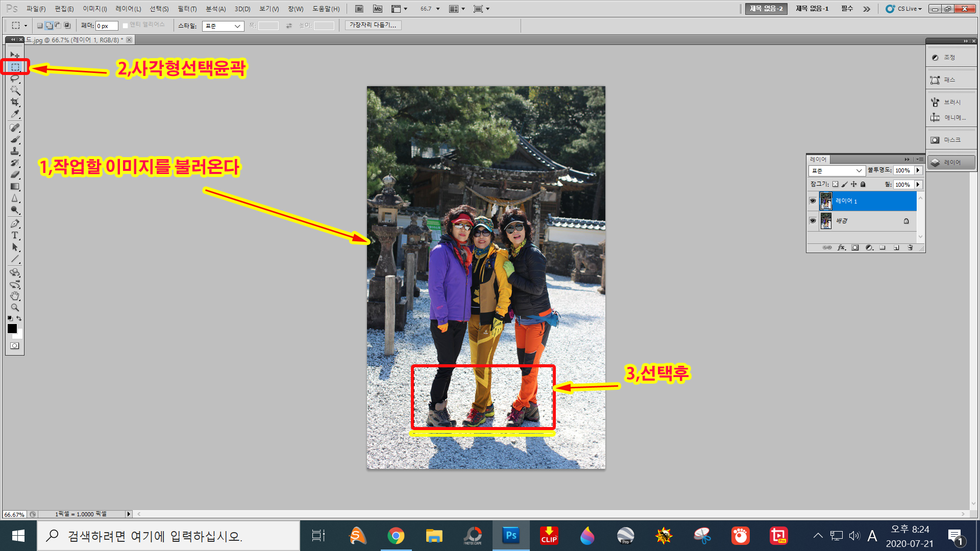The image size is (980, 551).
Task: Hide 레이어 1 with eye icon
Action: coord(813,201)
